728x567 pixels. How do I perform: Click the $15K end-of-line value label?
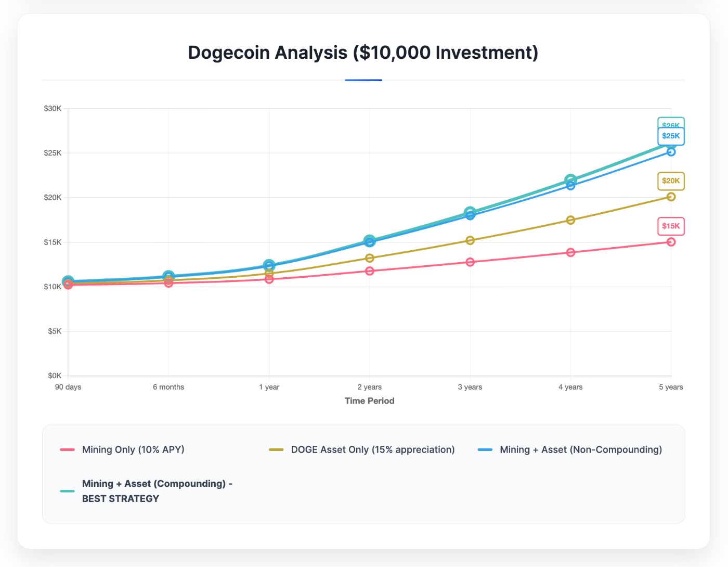tap(671, 226)
